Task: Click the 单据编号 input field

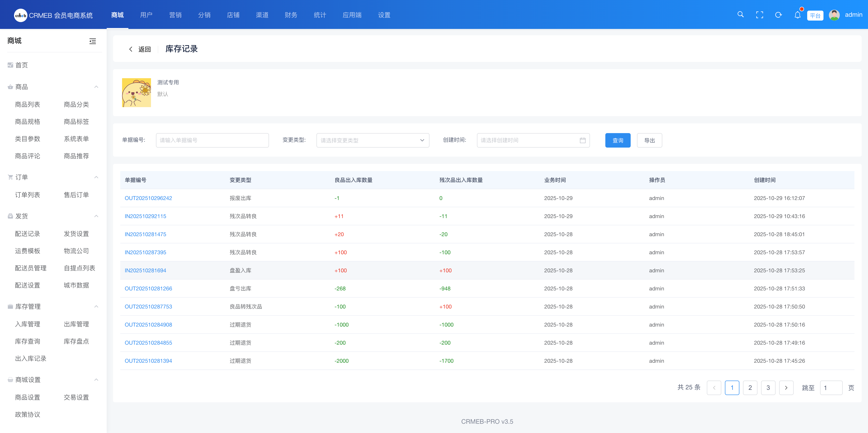Action: point(212,140)
